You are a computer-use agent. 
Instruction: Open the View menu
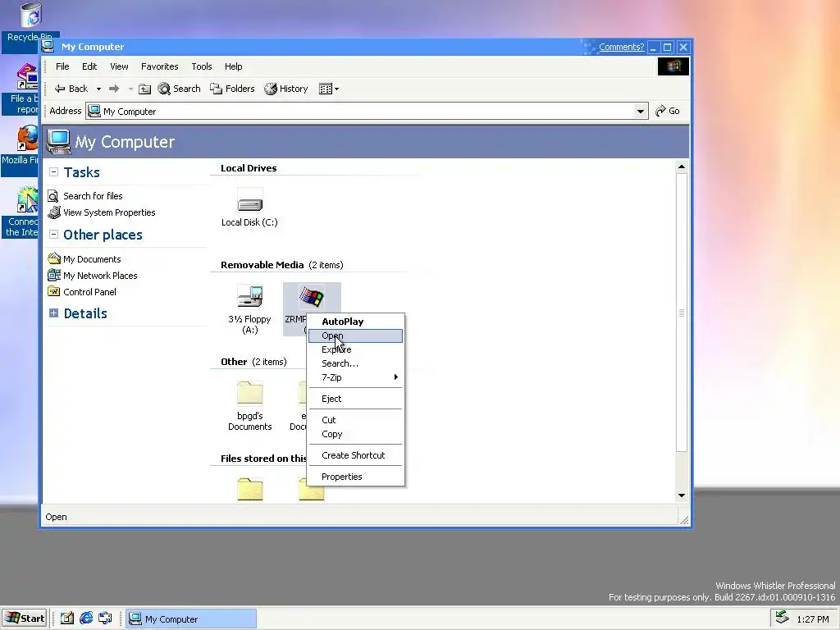click(119, 66)
